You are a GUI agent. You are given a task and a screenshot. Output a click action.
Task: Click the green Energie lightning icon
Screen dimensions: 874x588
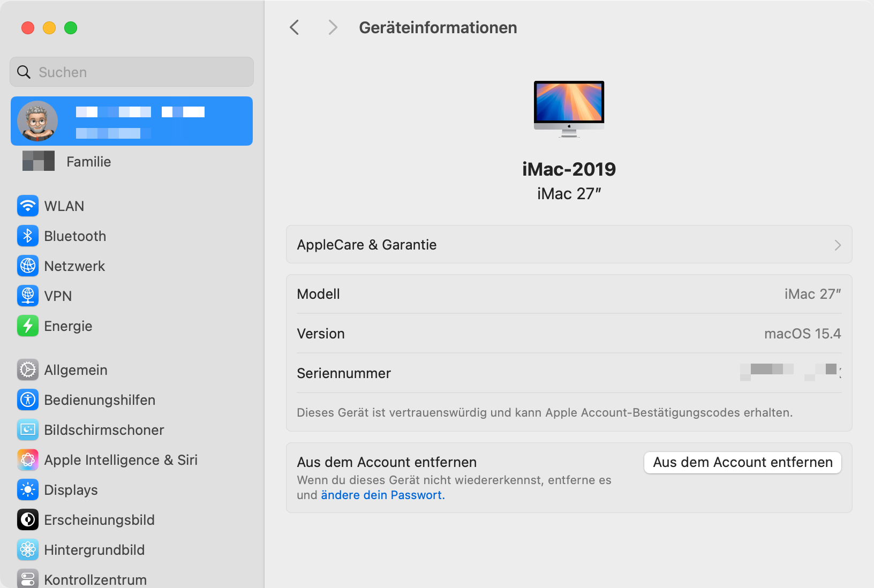[28, 326]
